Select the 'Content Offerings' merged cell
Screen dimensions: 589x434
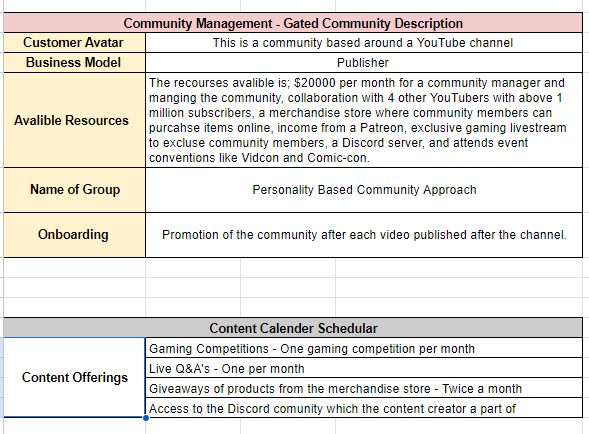click(74, 377)
